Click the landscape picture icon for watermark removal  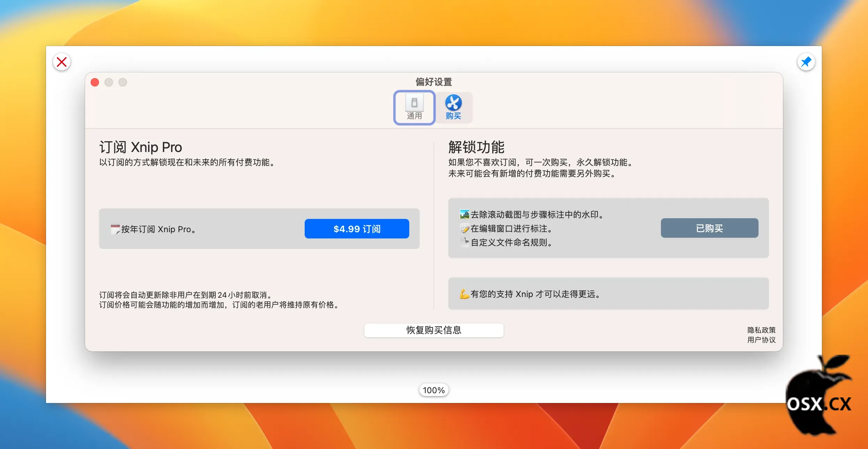464,214
